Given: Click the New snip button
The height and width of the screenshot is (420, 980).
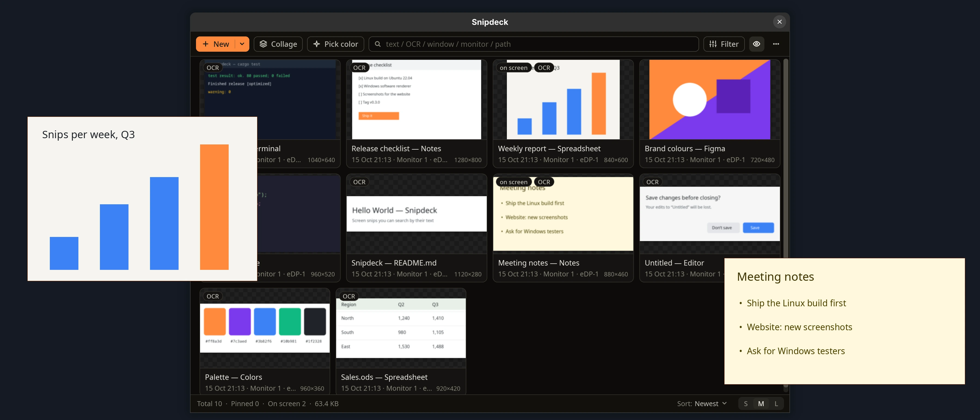Looking at the screenshot, I should 215,44.
